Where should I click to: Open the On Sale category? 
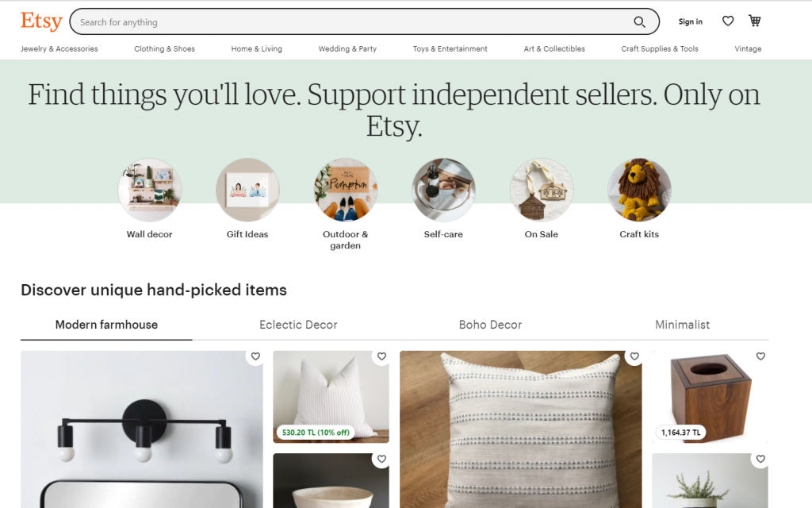coord(542,189)
